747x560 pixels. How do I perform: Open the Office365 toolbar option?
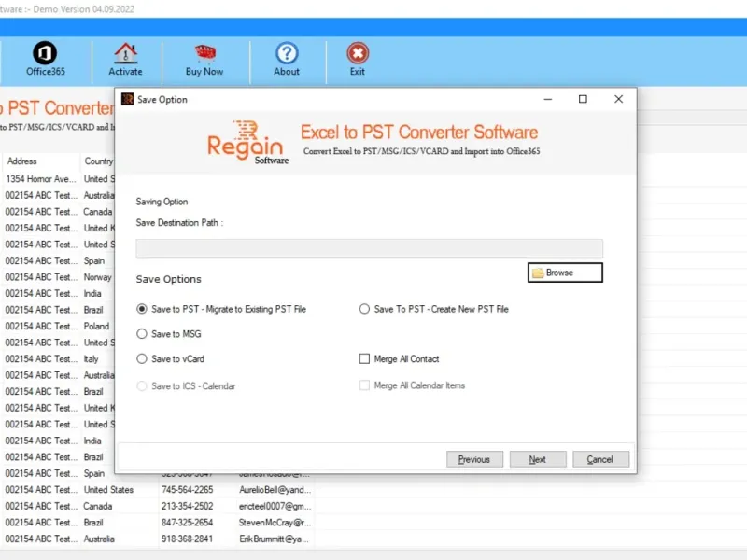coord(45,59)
